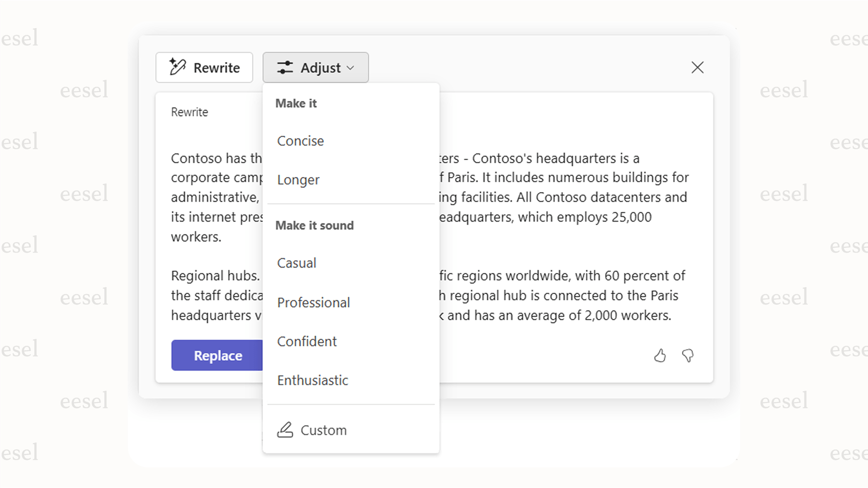Click the thumbs up feedback icon

(660, 355)
